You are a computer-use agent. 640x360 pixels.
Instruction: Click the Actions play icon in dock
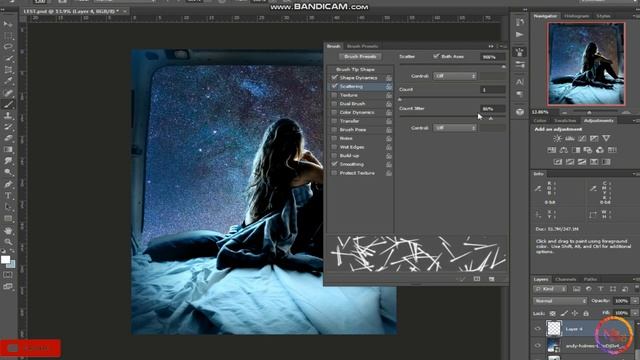coord(520,35)
